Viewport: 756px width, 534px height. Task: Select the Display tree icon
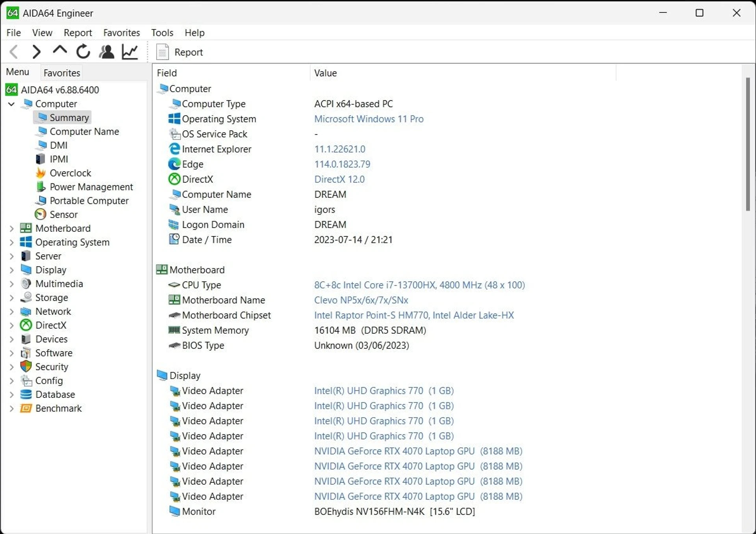(26, 270)
